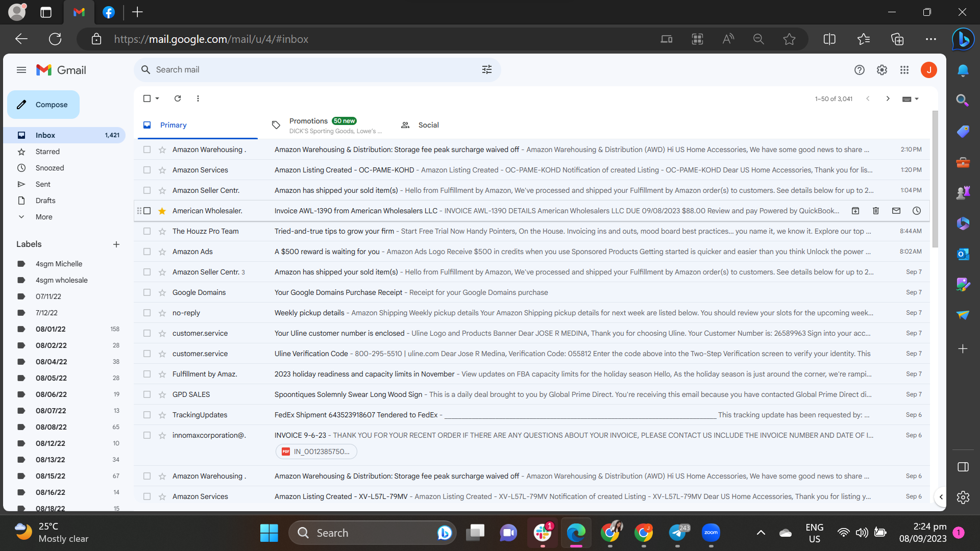Open a new browser tab
Viewport: 980px width, 551px height.
coord(137,12)
